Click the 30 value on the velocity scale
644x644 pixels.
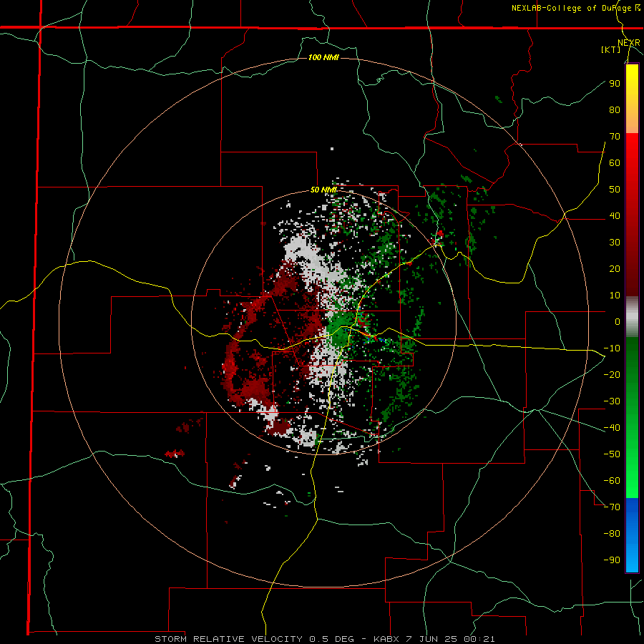615,243
